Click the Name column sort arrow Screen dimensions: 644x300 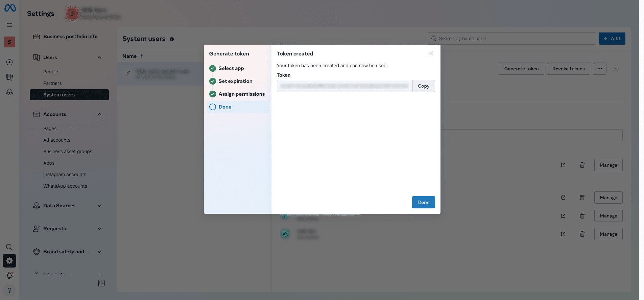click(x=141, y=56)
